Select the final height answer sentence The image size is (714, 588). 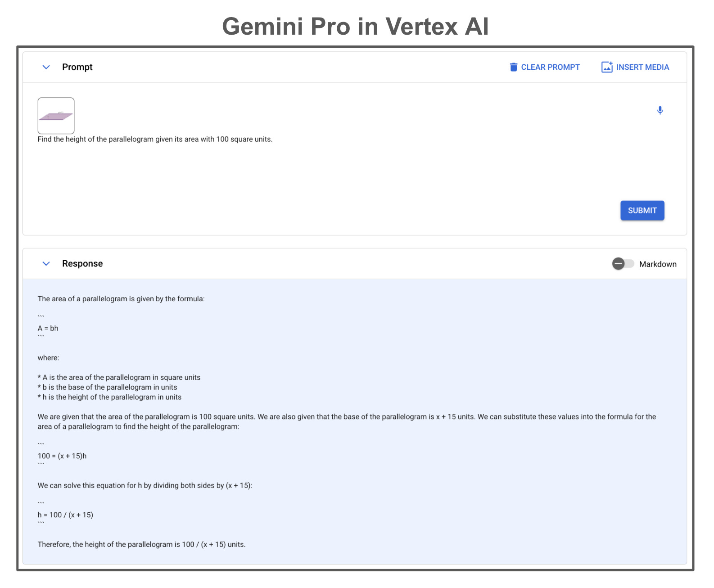(x=141, y=544)
